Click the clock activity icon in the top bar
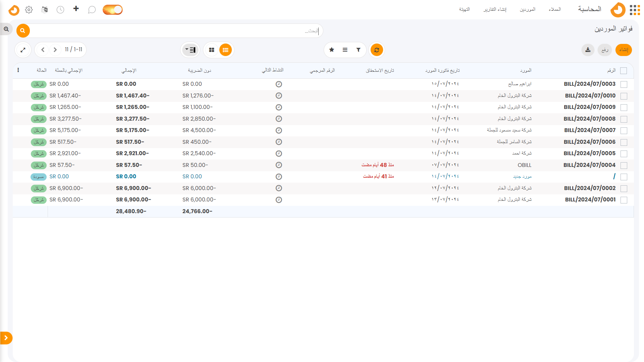Screen dimensions: 644x362 (x=60, y=10)
